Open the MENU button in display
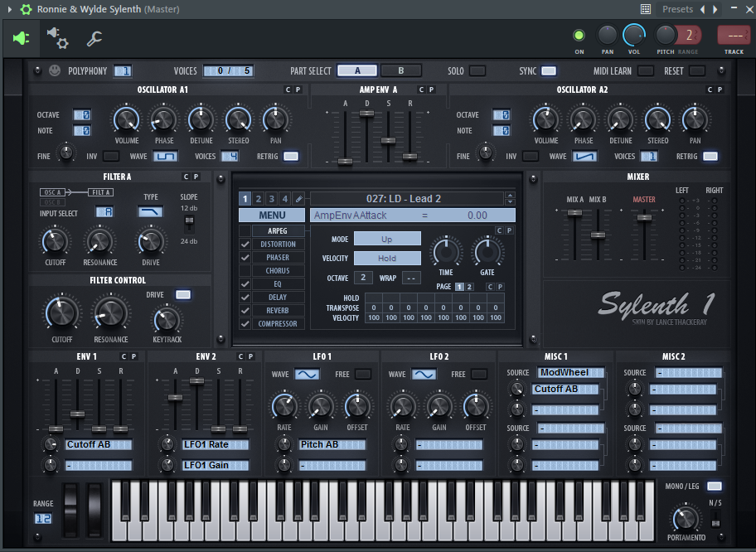Viewport: 756px width, 552px height. 272,215
